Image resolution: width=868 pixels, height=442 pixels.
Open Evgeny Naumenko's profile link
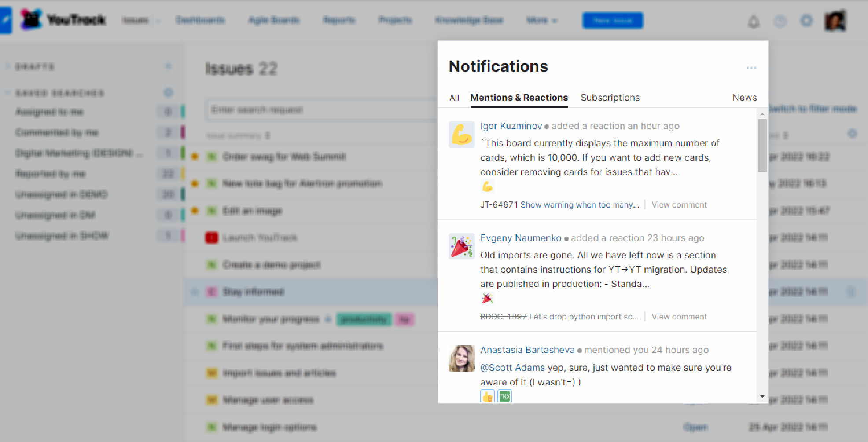coord(521,238)
